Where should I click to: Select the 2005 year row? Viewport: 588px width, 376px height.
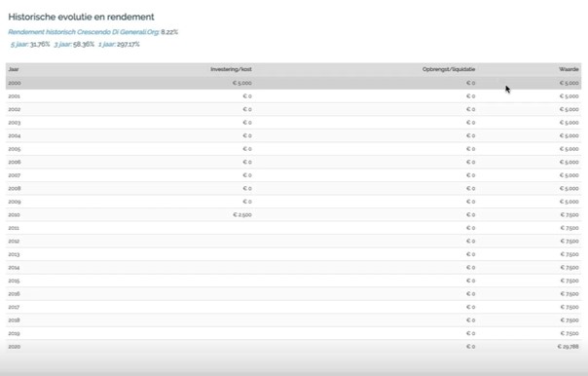click(293, 149)
